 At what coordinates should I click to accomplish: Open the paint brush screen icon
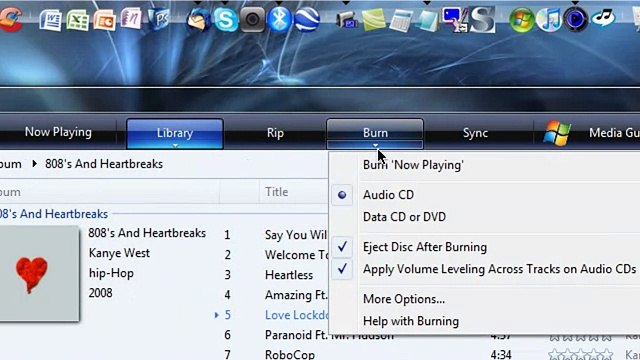(454, 20)
